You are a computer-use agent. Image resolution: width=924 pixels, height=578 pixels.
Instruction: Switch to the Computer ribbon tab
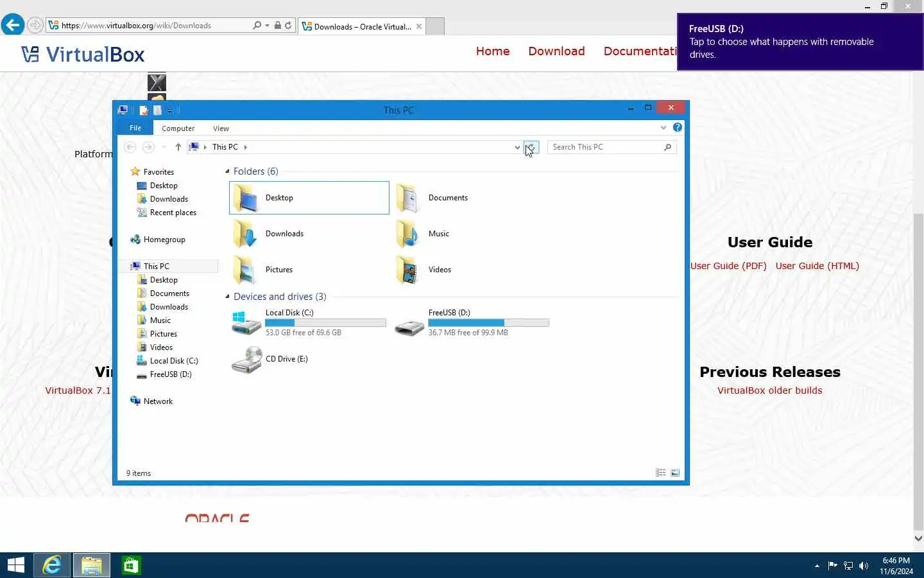click(178, 128)
